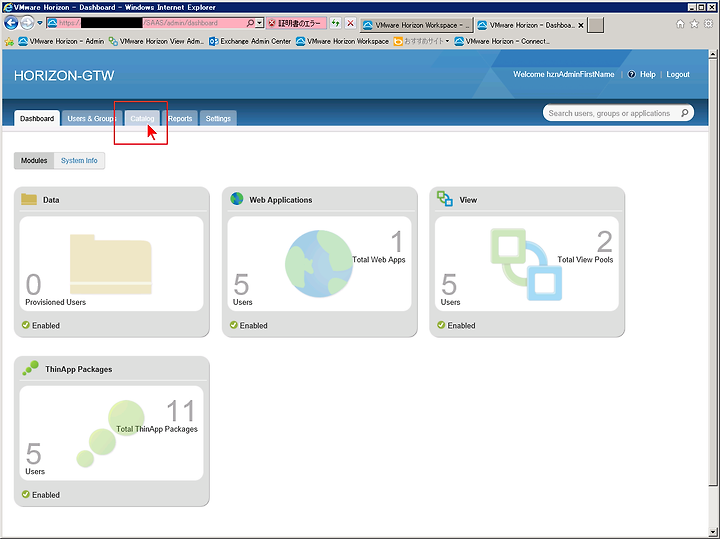720x539 pixels.
Task: Click the large folder graphic in Data module
Action: (x=111, y=264)
